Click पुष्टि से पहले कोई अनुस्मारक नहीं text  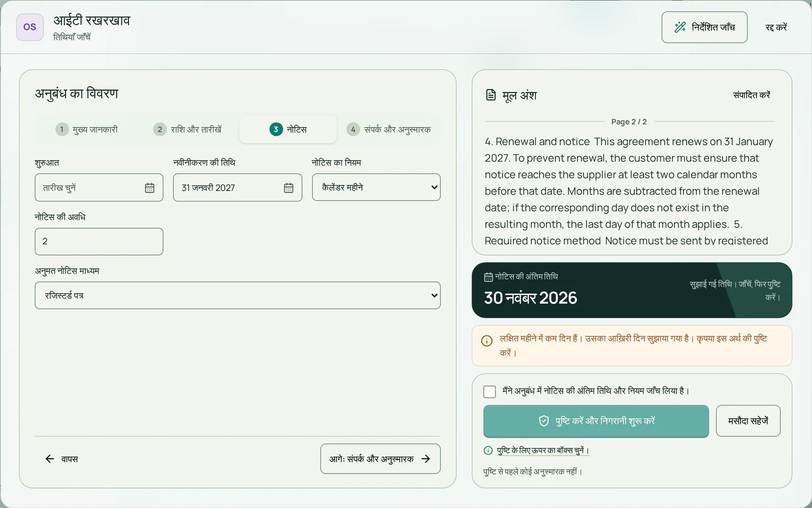tap(533, 472)
